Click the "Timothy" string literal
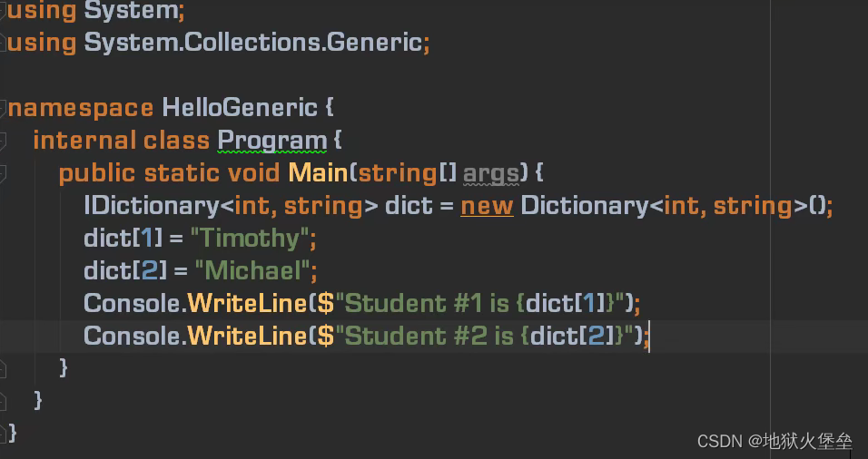This screenshot has width=868, height=459. (249, 239)
